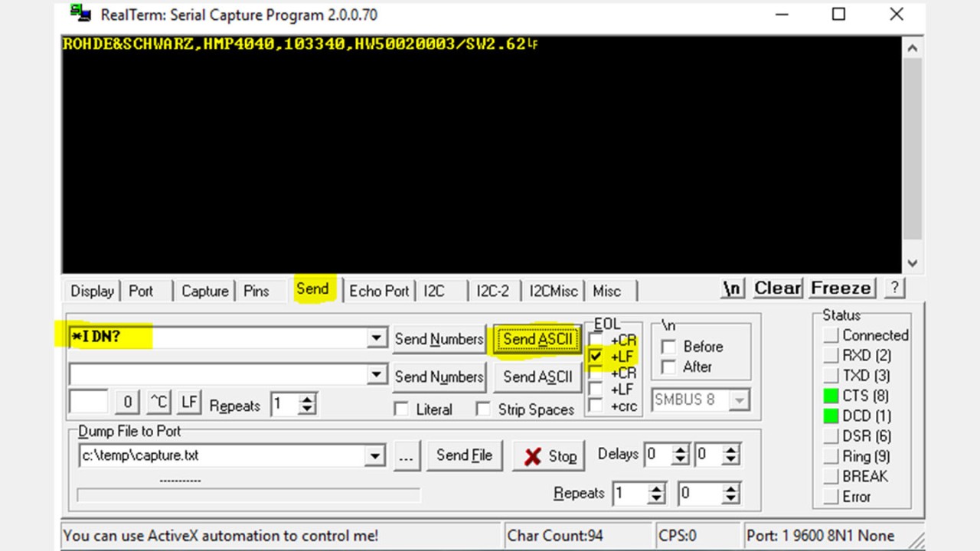Switch to the I2C tab
The image size is (980, 551).
[433, 291]
